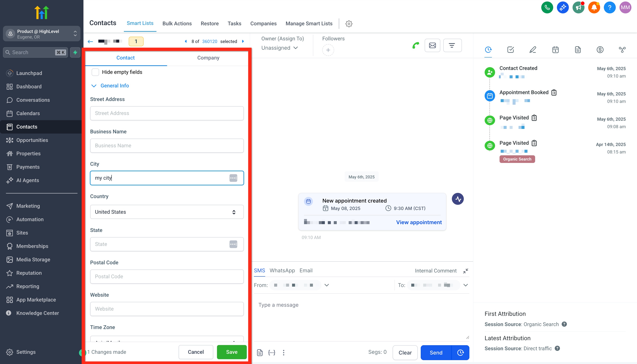637x364 pixels.
Task: Open the Notes pencil panel icon
Action: tap(533, 49)
